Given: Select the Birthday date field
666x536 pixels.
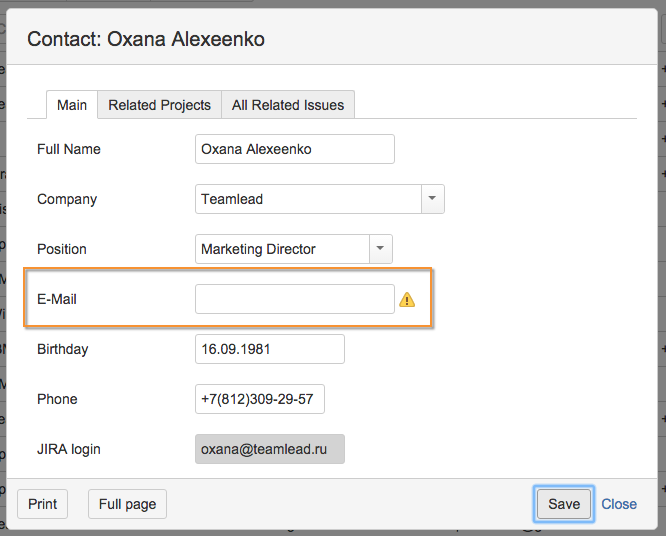Looking at the screenshot, I should coord(270,349).
